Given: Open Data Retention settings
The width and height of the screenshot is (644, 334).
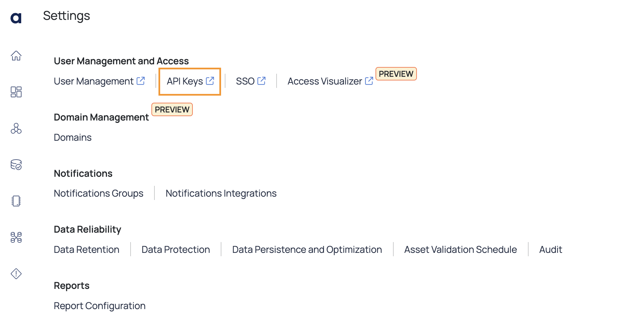Looking at the screenshot, I should [86, 249].
